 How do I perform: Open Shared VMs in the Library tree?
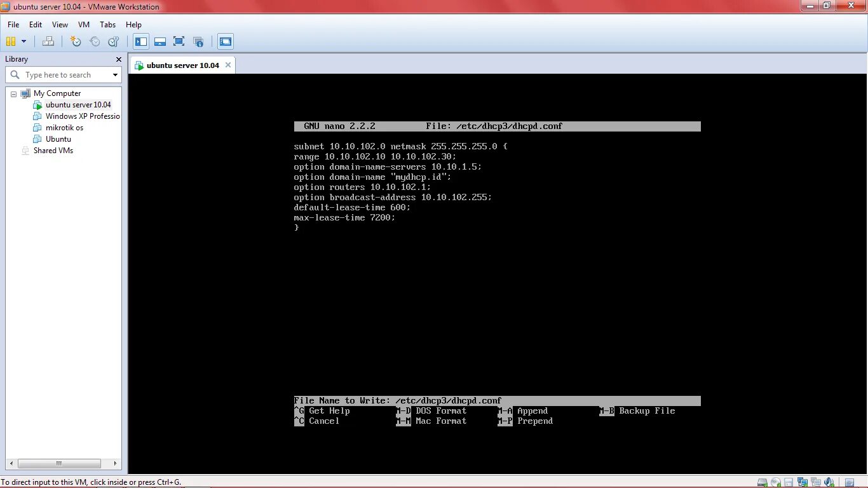click(53, 151)
